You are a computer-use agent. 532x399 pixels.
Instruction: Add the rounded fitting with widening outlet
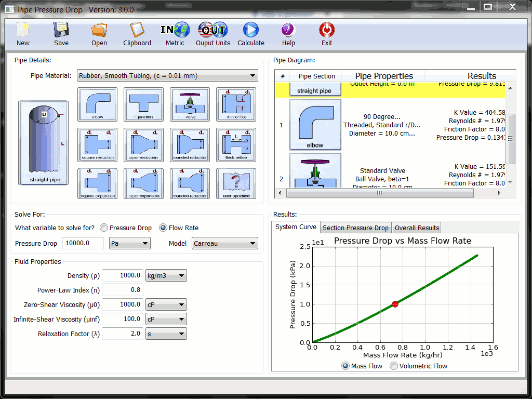pyautogui.click(x=190, y=183)
